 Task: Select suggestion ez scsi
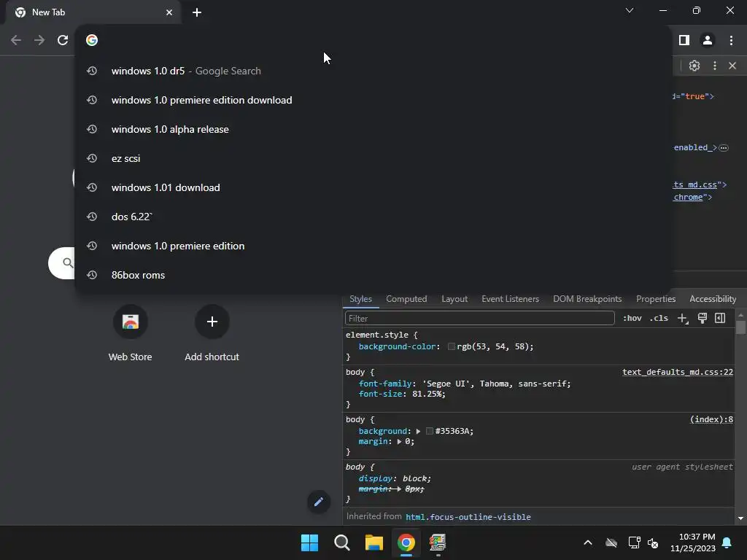point(373,158)
